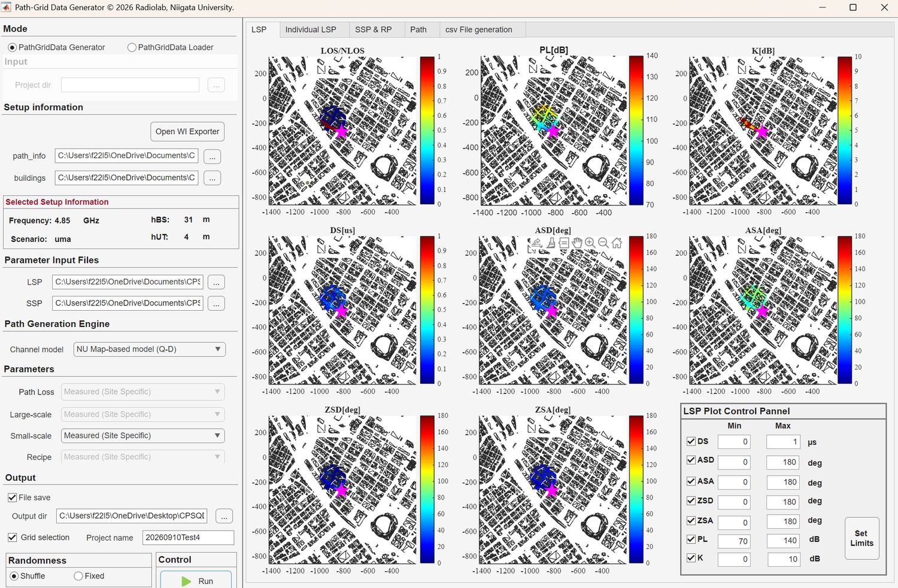Browse for the LSP parameter file
The width and height of the screenshot is (898, 588).
[x=216, y=282]
